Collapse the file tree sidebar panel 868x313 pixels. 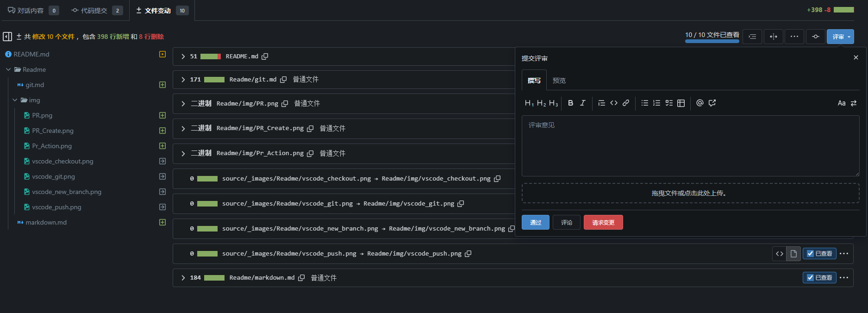tap(7, 37)
